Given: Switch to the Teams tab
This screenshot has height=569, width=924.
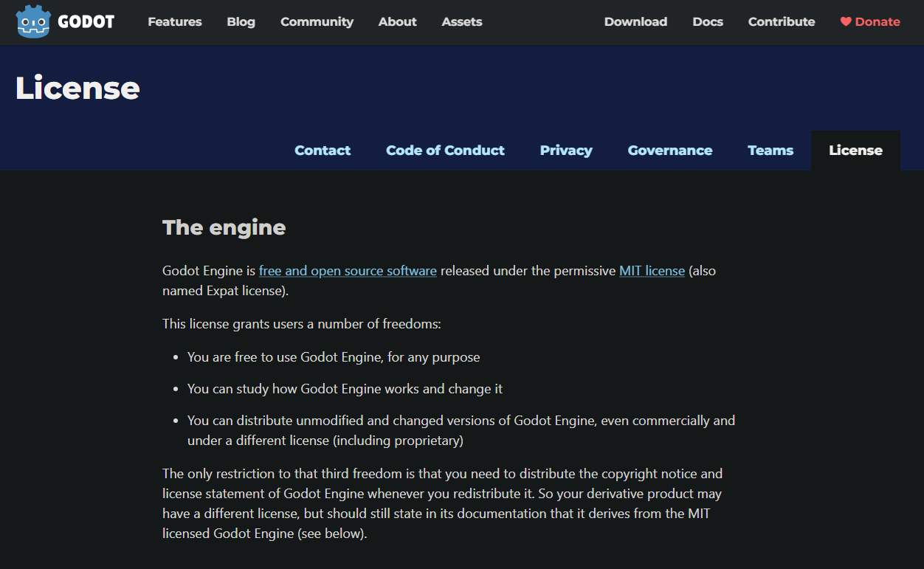Looking at the screenshot, I should click(770, 151).
